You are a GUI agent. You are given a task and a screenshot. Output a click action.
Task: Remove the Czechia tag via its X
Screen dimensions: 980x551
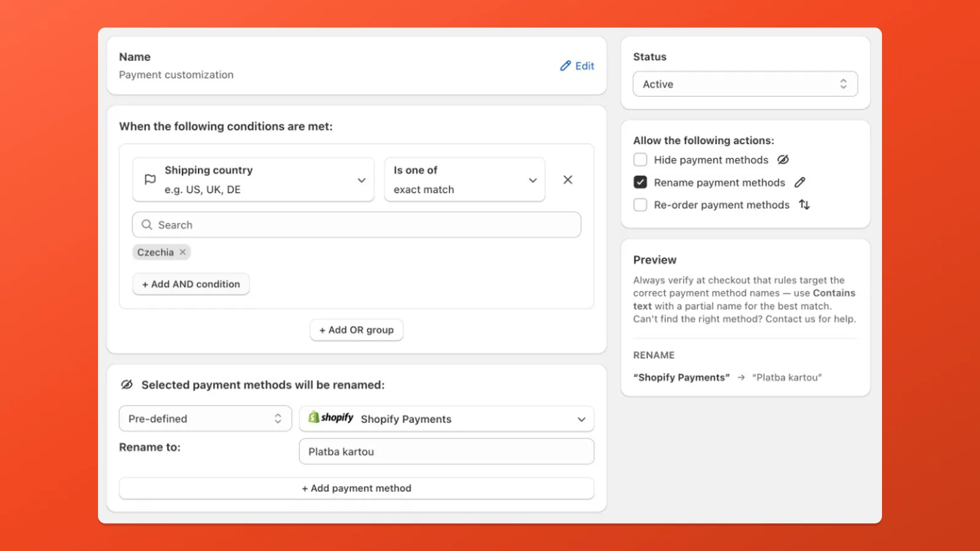tap(182, 252)
